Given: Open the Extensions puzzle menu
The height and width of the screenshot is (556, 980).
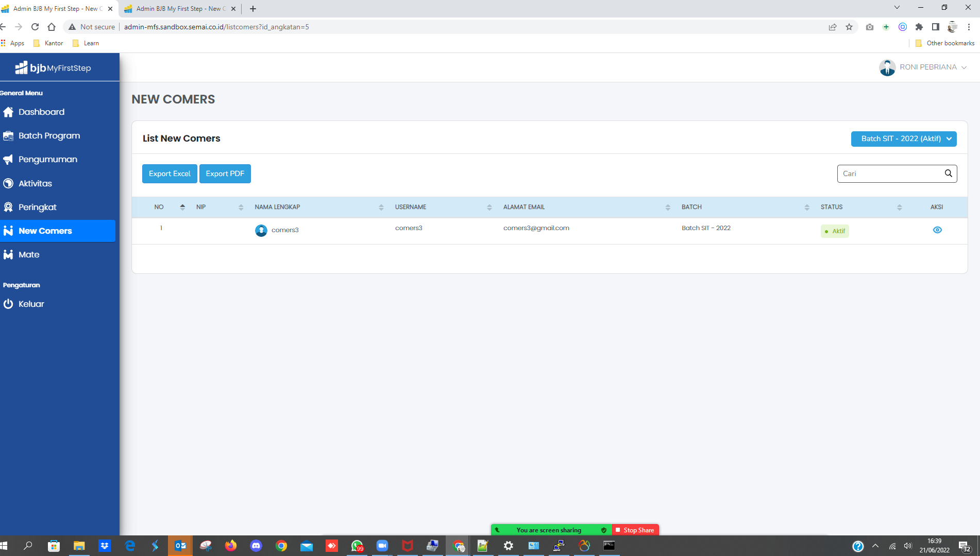Looking at the screenshot, I should [919, 27].
